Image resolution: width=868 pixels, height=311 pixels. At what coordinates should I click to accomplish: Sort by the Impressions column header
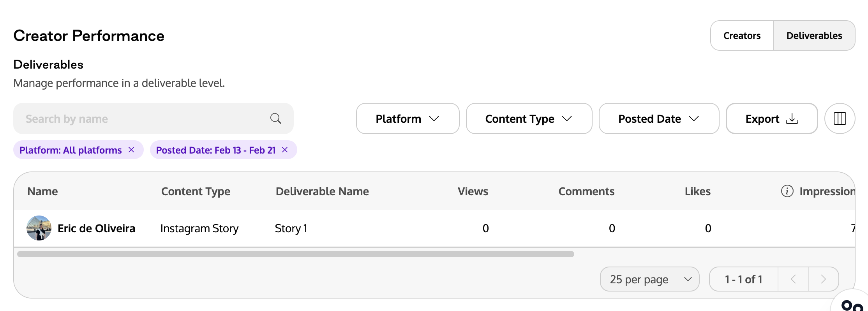click(x=827, y=191)
